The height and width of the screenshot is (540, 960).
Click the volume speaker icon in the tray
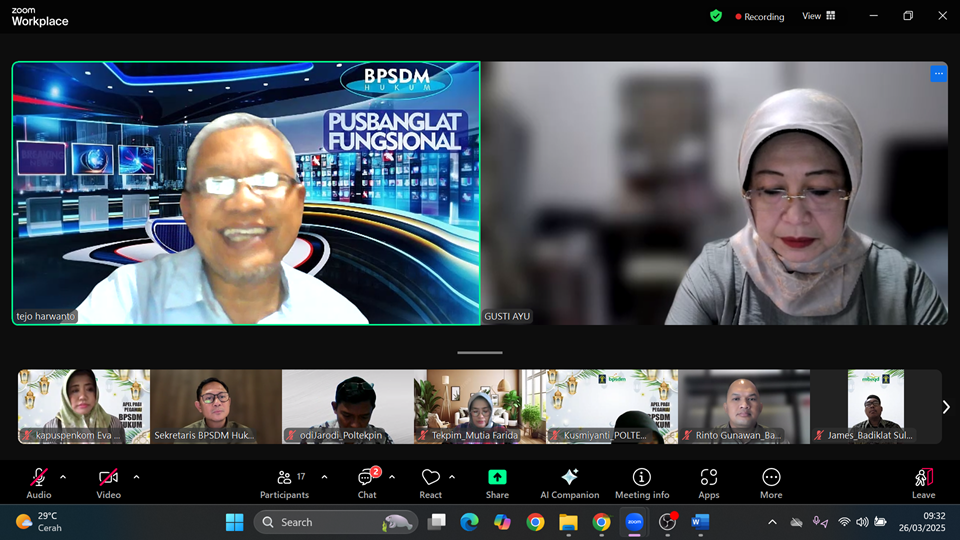862,522
